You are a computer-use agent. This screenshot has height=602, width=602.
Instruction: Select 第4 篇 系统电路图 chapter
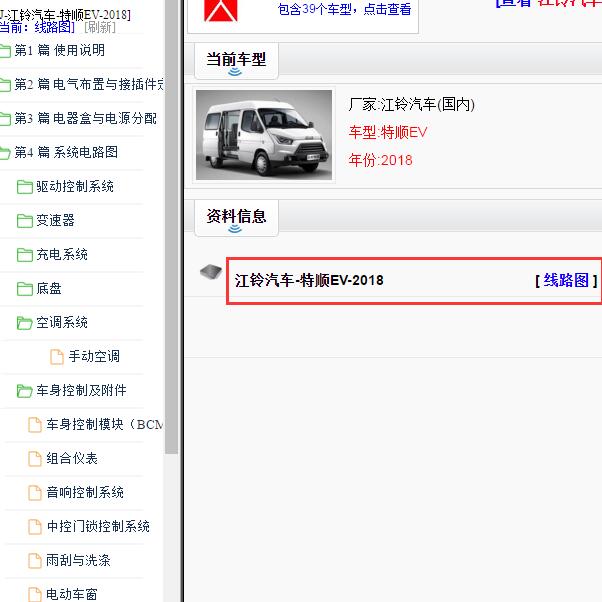pos(66,152)
